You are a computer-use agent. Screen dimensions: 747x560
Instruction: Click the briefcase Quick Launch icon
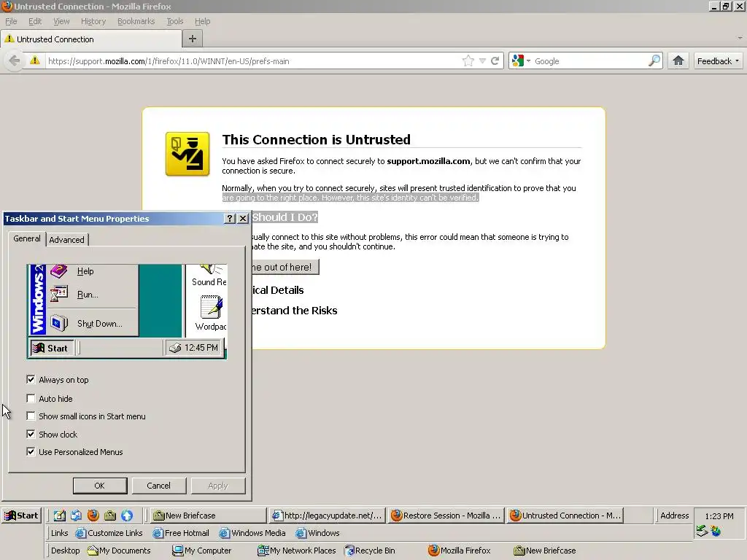[x=110, y=516]
